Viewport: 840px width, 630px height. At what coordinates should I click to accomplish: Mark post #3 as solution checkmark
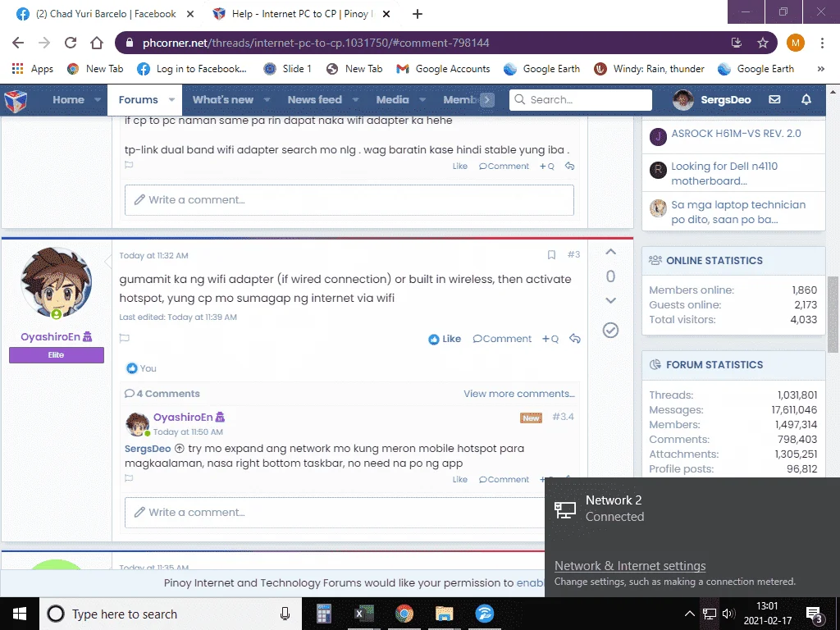610,330
